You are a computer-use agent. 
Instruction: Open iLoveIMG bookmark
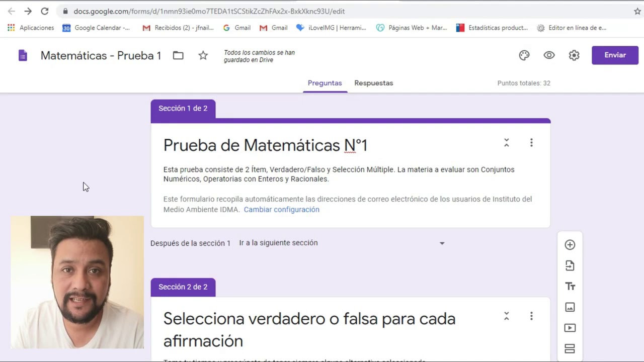click(x=331, y=28)
